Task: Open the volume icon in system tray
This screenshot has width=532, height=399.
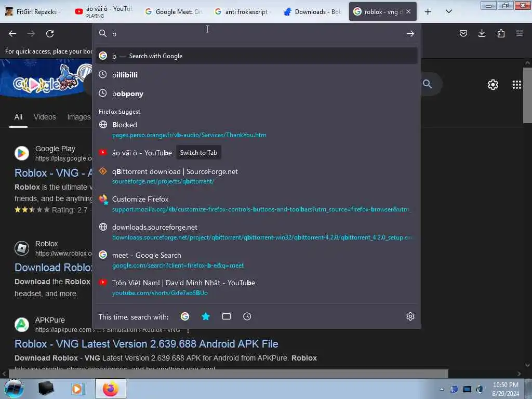Action: coord(480,389)
